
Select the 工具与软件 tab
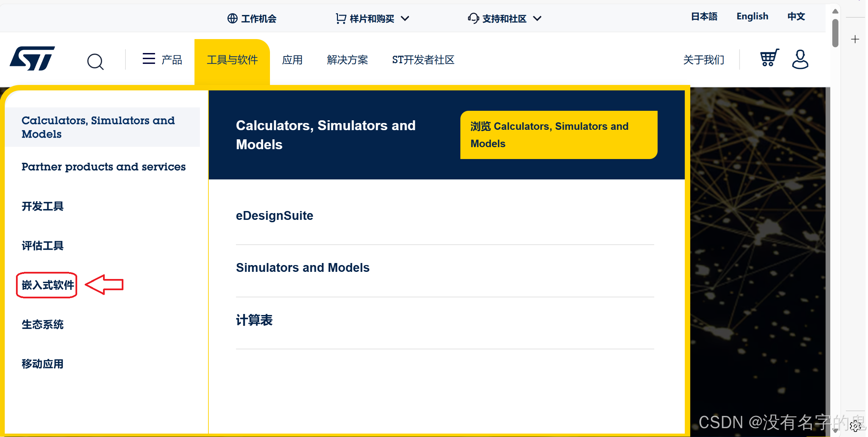[232, 61]
